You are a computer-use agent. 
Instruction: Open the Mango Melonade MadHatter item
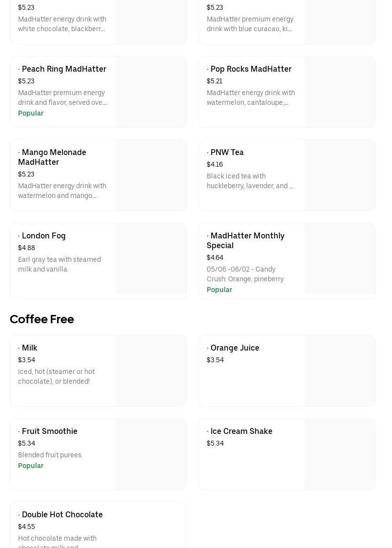coord(52,157)
